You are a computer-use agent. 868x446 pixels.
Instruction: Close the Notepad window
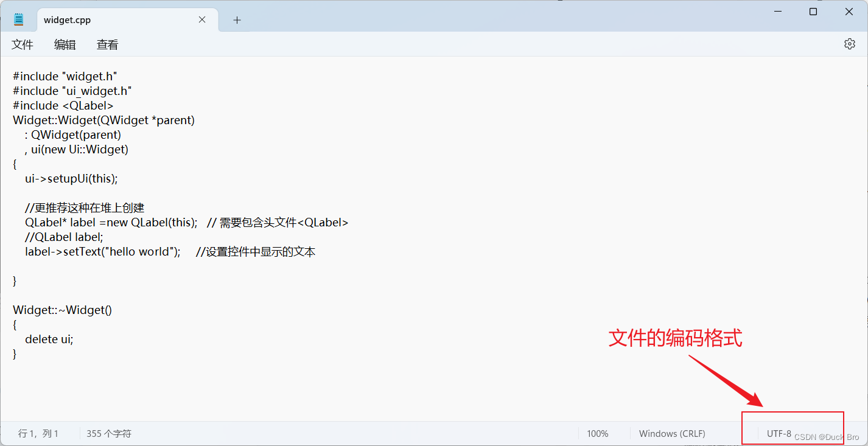click(x=849, y=12)
